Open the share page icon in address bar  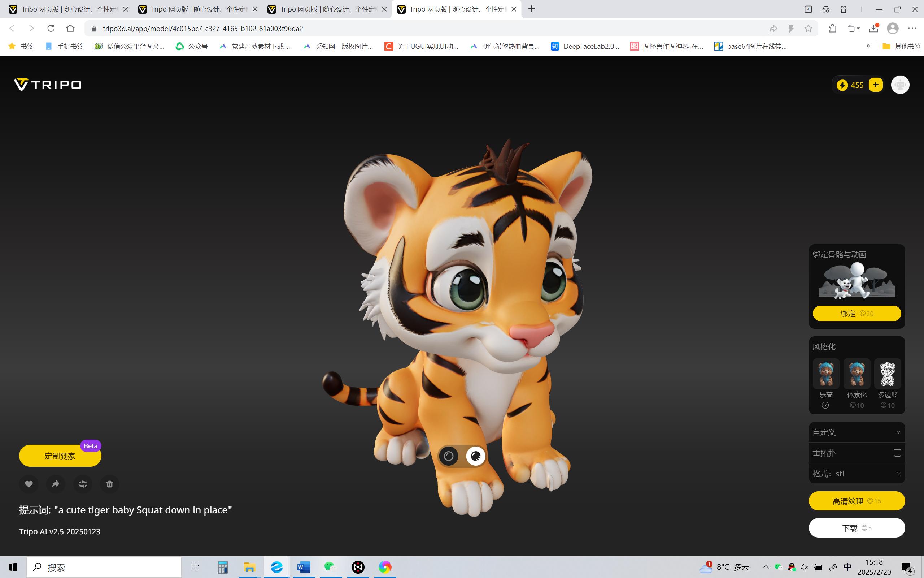coord(773,28)
